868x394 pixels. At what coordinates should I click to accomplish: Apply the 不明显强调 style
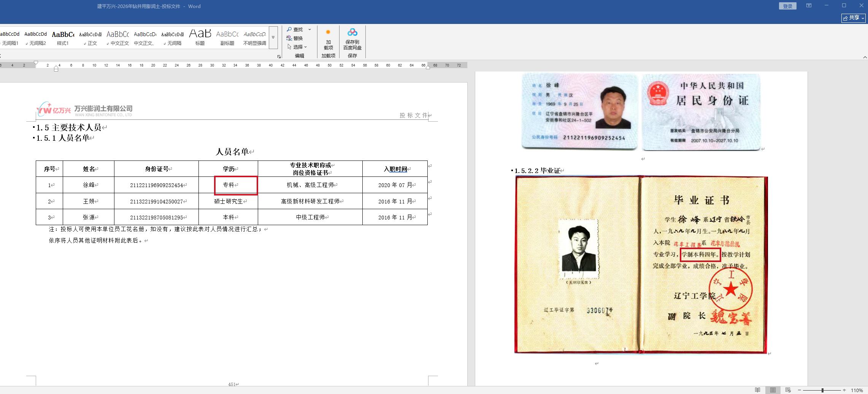(x=254, y=38)
